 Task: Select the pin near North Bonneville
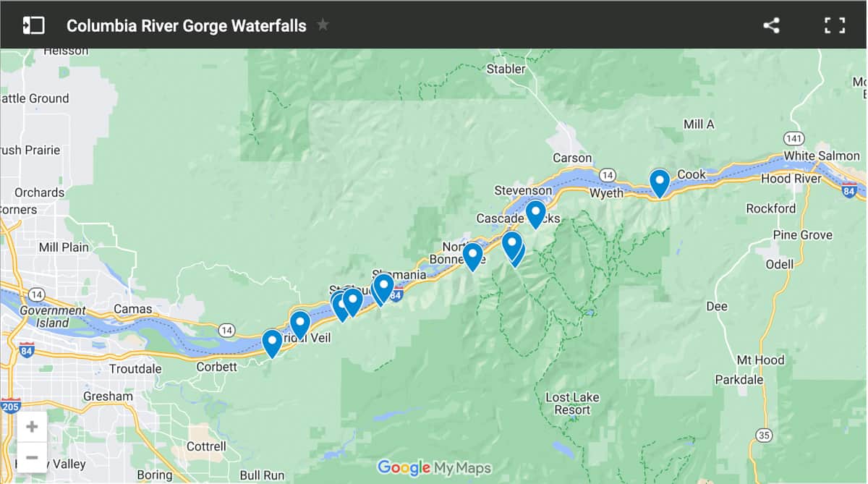tap(472, 257)
